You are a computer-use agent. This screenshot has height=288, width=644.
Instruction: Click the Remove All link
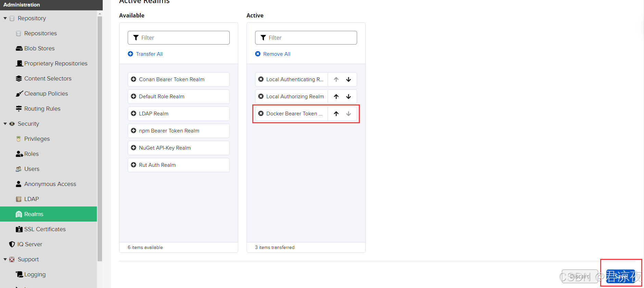276,54
